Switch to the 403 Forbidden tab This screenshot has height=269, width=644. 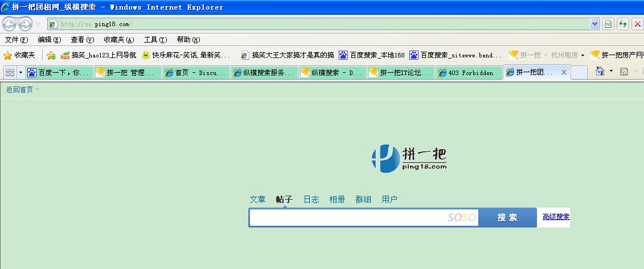click(x=469, y=73)
